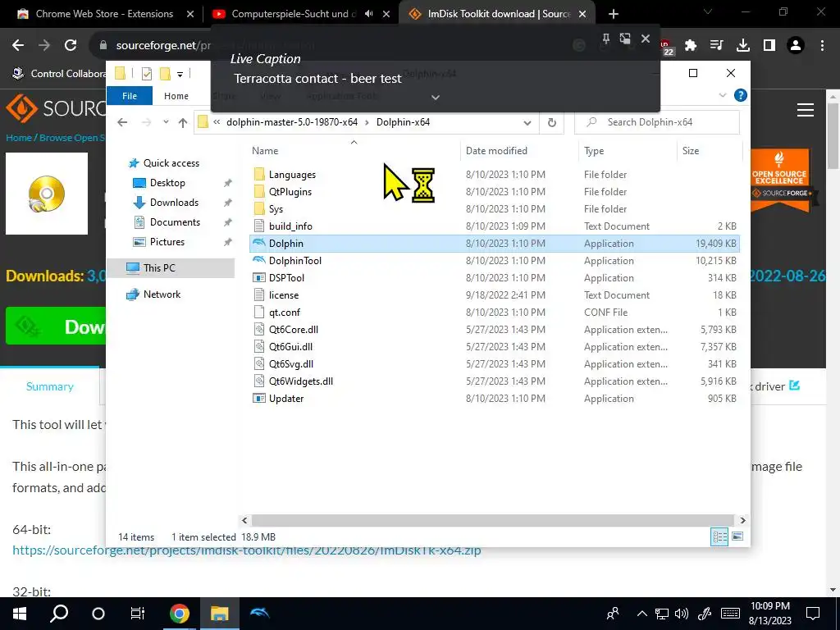Expand the Live Caption panel chevron
Image resolution: width=840 pixels, height=630 pixels.
click(436, 97)
